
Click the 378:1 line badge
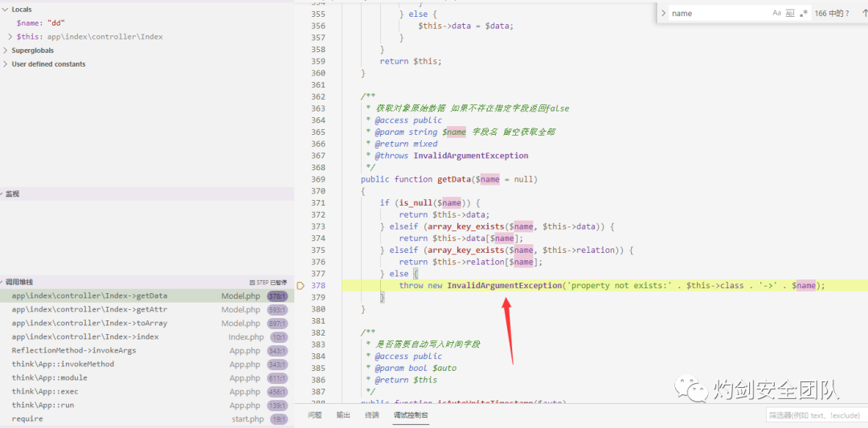coord(276,296)
